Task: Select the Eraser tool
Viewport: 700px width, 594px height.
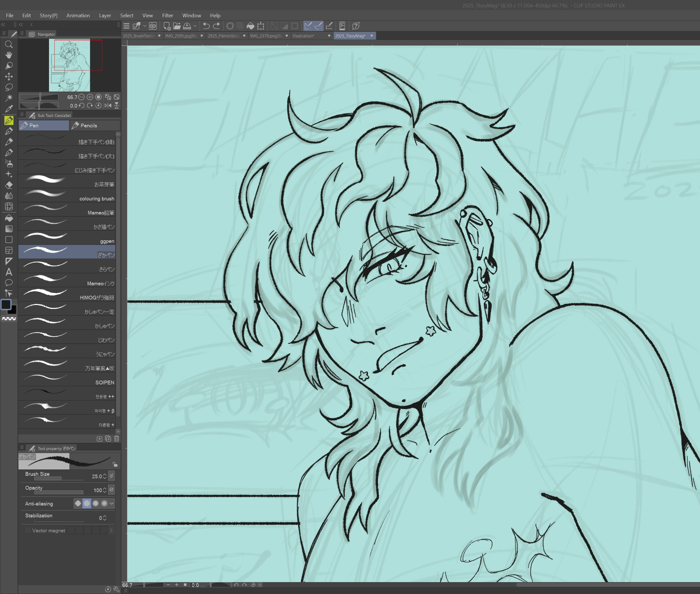Action: pos(9,185)
